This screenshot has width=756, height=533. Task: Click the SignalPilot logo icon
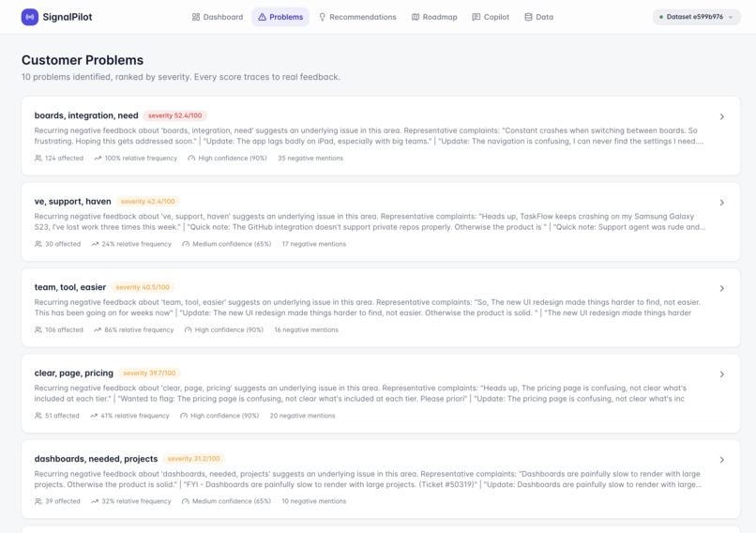point(30,17)
